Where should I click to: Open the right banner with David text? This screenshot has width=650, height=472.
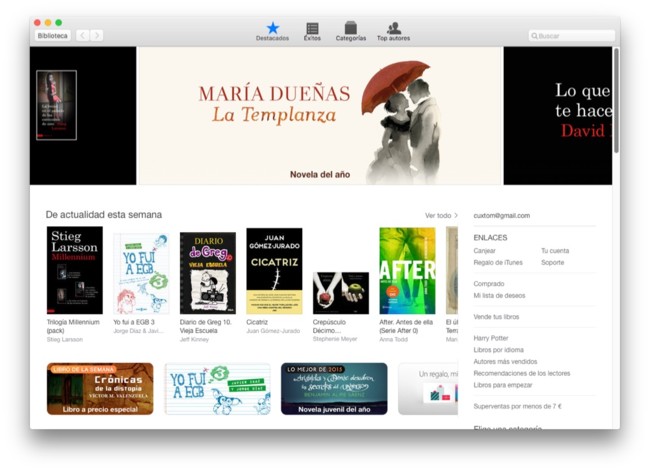tap(558, 116)
